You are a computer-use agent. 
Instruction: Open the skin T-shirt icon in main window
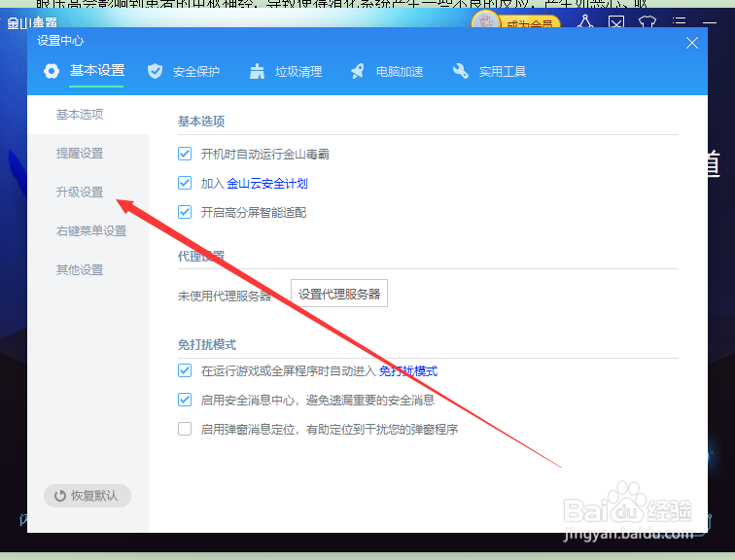pyautogui.click(x=647, y=22)
